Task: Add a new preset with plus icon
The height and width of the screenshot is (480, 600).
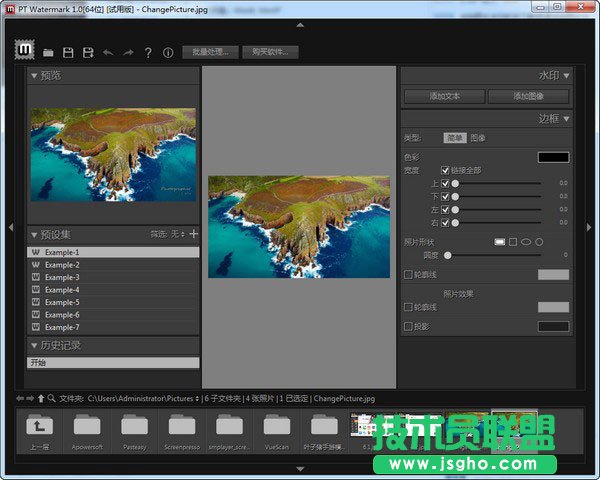Action: click(x=193, y=234)
